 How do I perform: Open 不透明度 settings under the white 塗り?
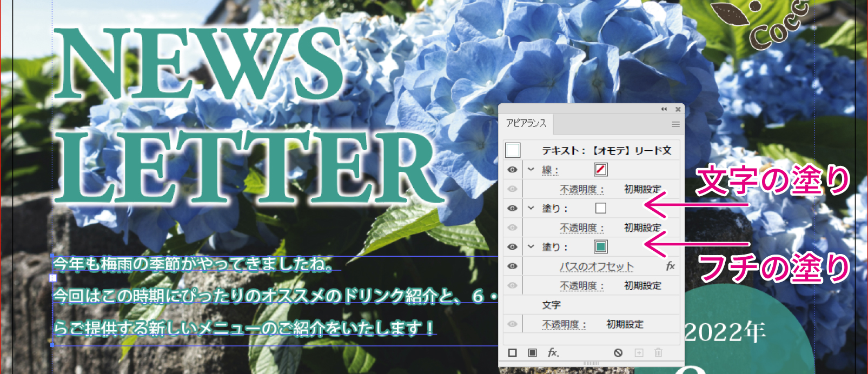[581, 228]
